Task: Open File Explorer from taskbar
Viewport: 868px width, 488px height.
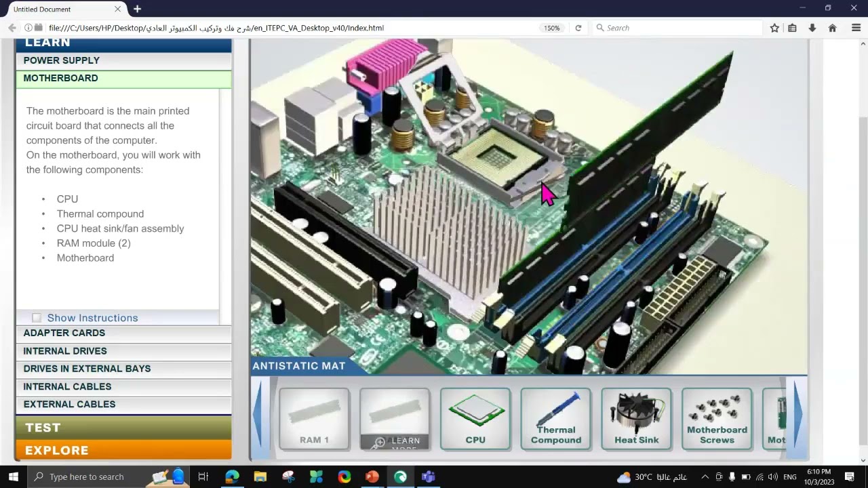Action: (x=260, y=476)
